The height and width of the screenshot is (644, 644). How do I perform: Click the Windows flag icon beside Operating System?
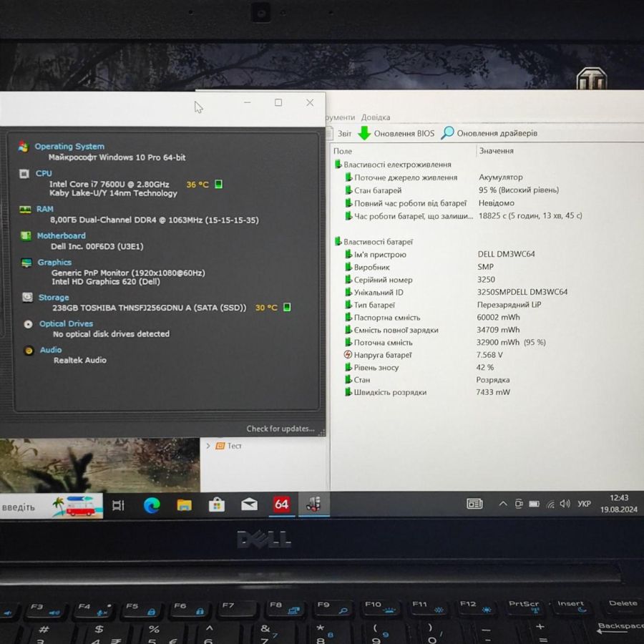point(24,147)
